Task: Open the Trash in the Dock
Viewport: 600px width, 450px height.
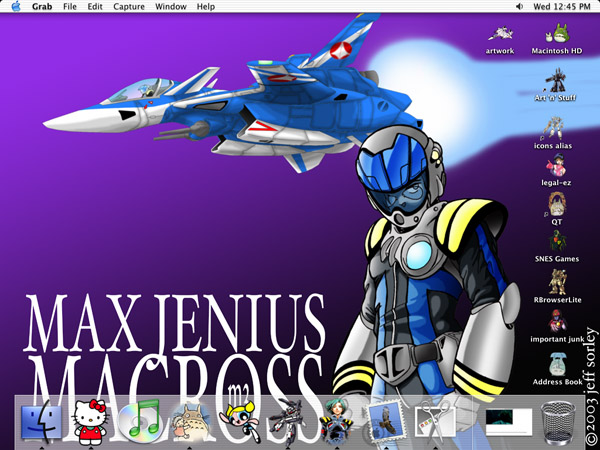Action: [x=558, y=422]
